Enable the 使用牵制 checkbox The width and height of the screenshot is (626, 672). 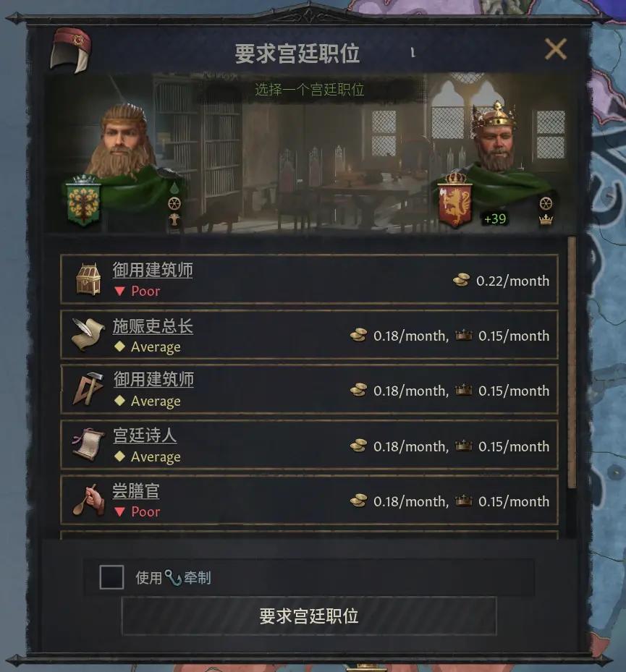tap(111, 577)
